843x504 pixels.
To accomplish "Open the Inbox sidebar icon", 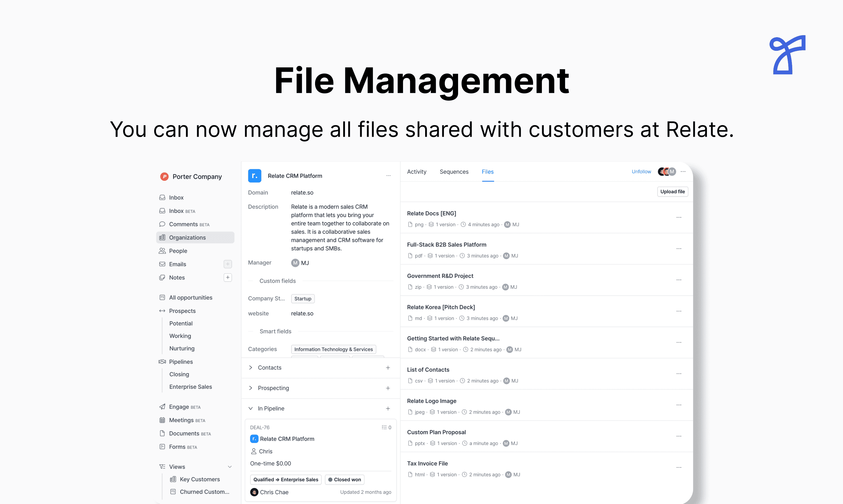I will tap(162, 197).
